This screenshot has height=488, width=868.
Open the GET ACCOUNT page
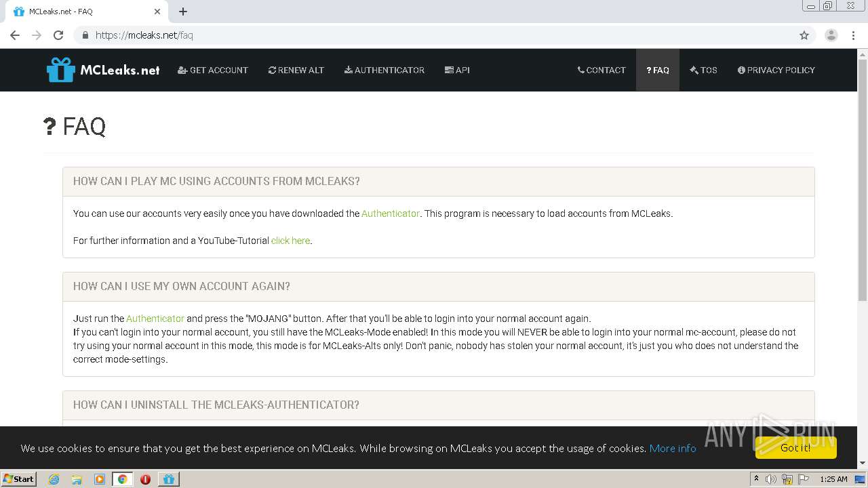pos(213,70)
